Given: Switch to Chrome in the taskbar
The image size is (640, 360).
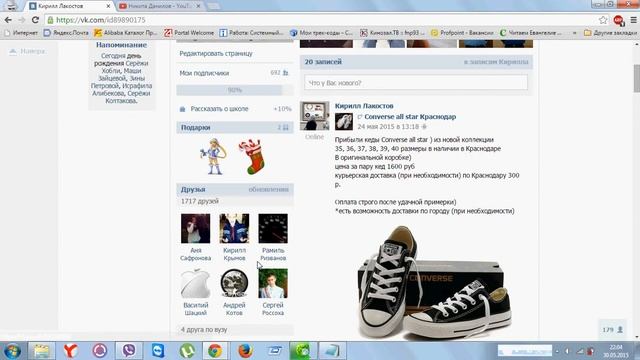Looking at the screenshot, I should pyautogui.click(x=215, y=351).
